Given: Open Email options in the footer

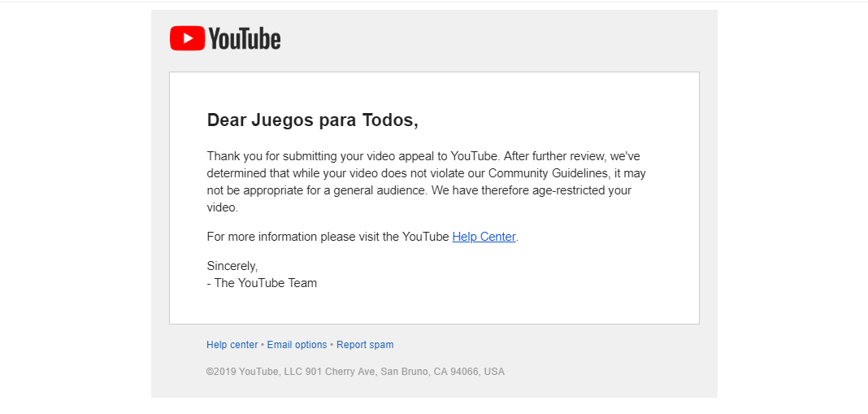Looking at the screenshot, I should (x=297, y=345).
